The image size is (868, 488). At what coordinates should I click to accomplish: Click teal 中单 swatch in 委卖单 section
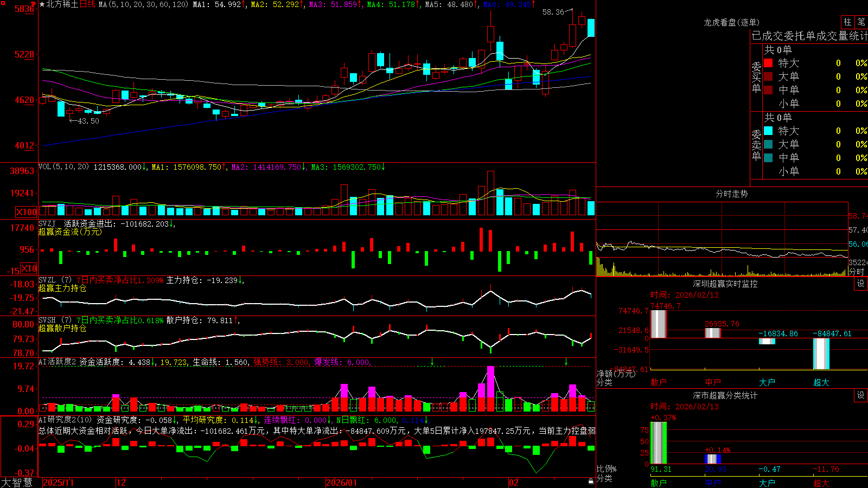click(x=768, y=158)
